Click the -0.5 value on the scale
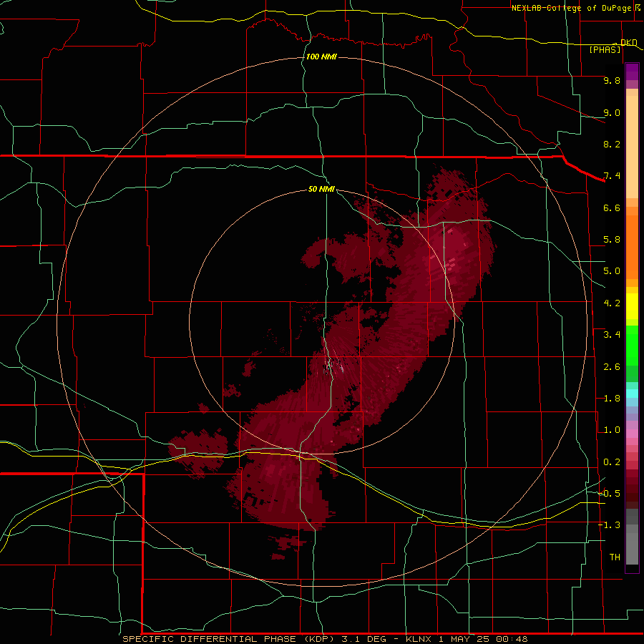Viewport: 644px width, 644px height. tap(609, 494)
